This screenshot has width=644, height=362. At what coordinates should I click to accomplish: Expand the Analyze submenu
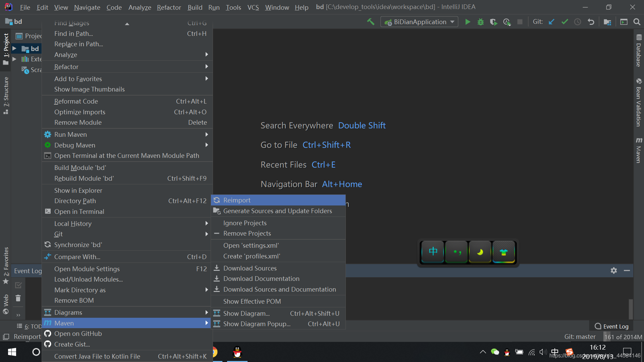click(x=127, y=55)
